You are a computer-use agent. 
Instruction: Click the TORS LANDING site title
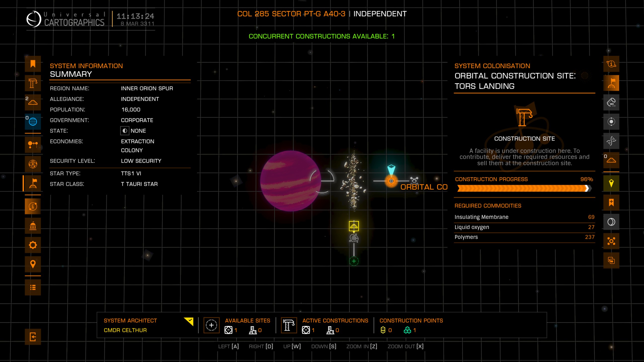[484, 86]
